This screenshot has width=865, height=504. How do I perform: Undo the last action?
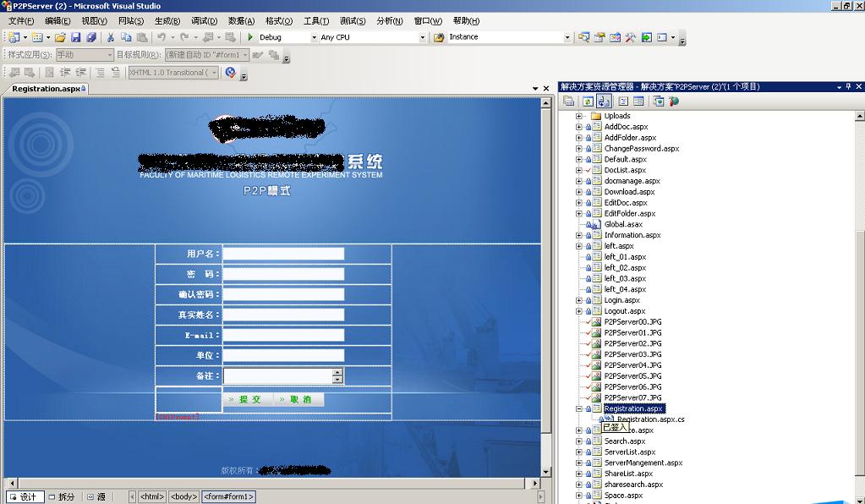coord(162,37)
